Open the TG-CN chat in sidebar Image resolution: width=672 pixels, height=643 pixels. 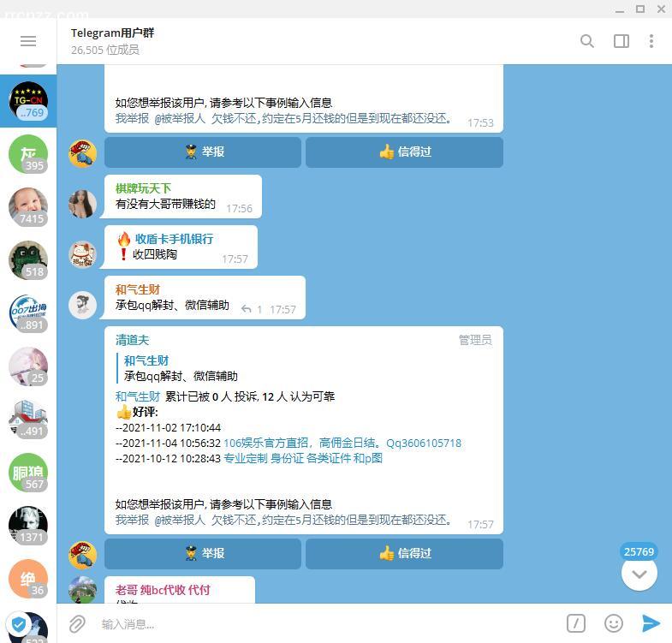coord(28,101)
